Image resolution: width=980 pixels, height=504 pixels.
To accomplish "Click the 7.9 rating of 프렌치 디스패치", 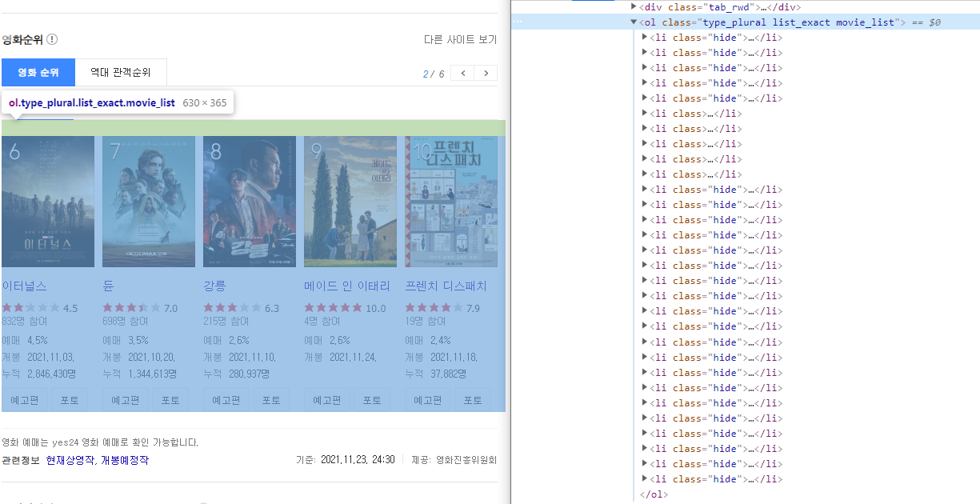I will (473, 309).
